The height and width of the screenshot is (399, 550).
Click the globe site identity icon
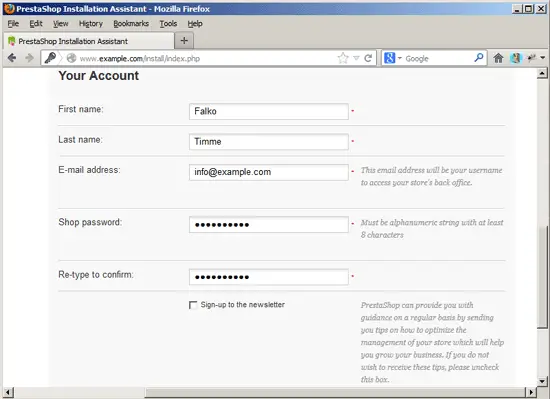coord(71,58)
